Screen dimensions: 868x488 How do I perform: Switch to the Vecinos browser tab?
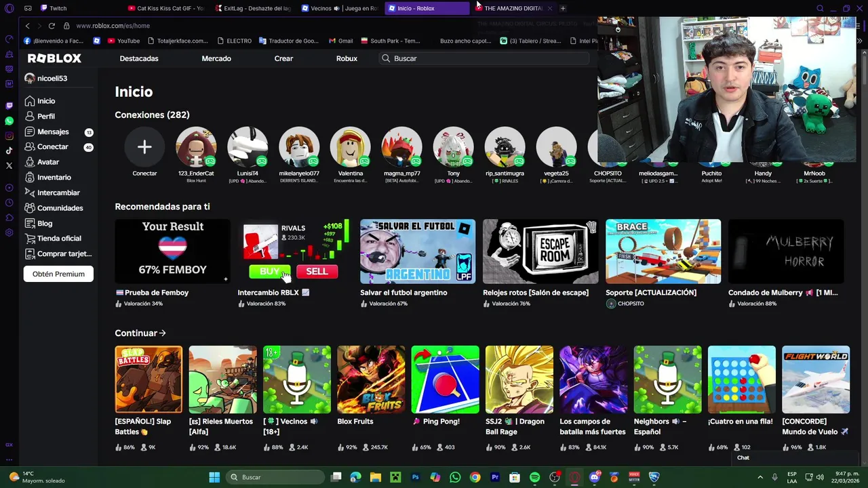coord(340,8)
